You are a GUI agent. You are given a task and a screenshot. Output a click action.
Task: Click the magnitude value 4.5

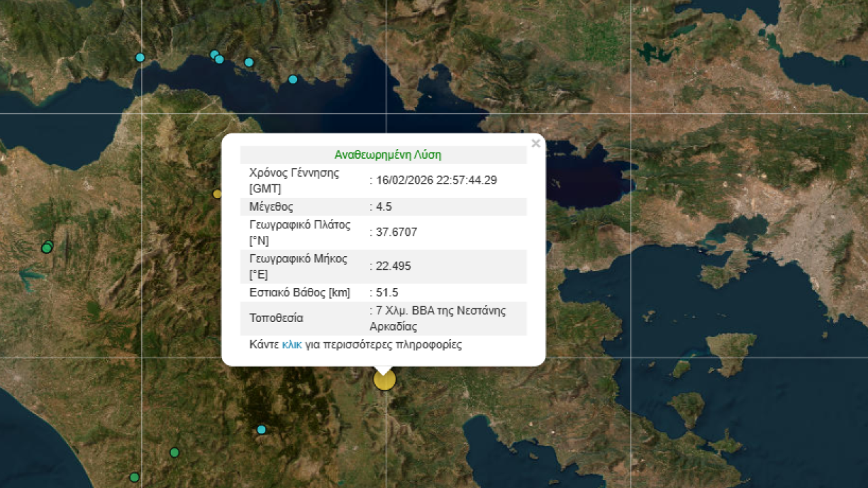click(384, 207)
